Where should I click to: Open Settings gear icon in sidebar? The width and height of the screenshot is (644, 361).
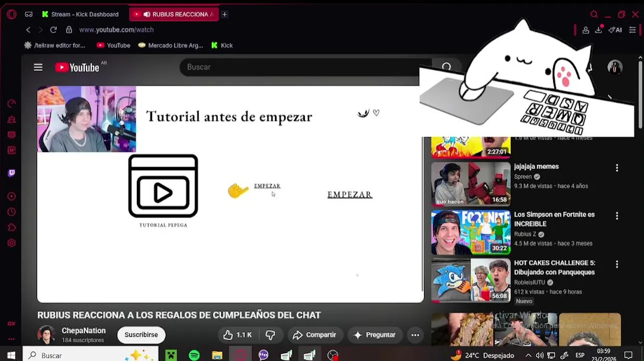click(12, 243)
